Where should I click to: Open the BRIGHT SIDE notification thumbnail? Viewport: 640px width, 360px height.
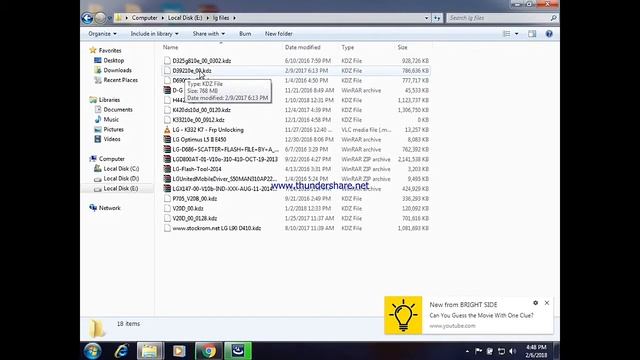click(x=403, y=315)
